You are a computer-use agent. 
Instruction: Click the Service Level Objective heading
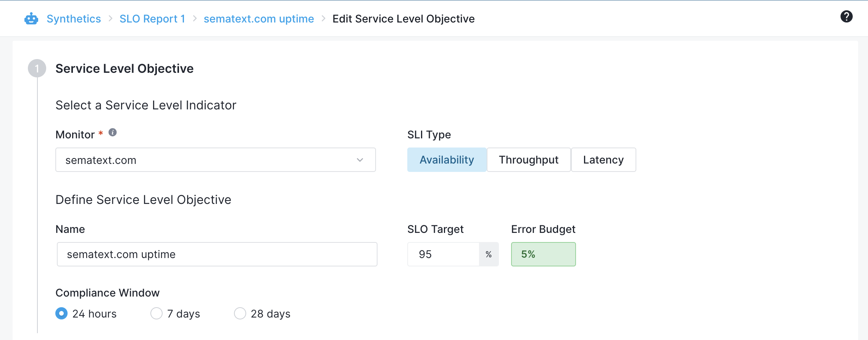click(x=124, y=69)
